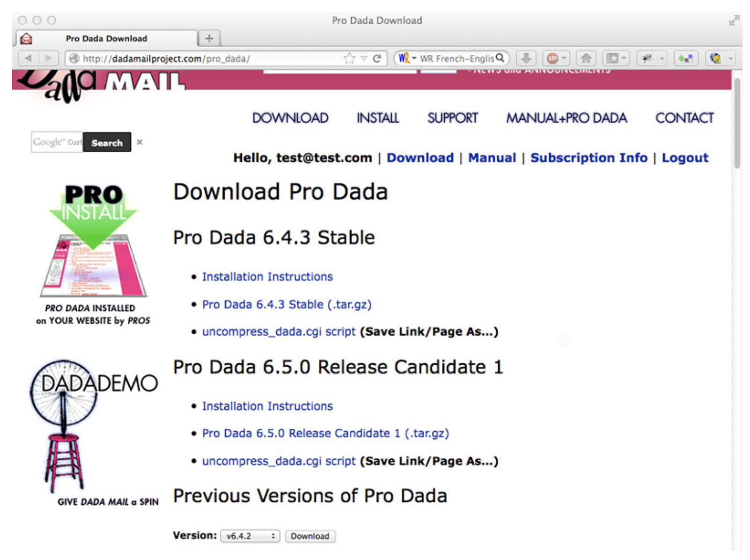Viewport: 750px width, 560px height.
Task: Go back with the browser back arrow
Action: coord(28,58)
